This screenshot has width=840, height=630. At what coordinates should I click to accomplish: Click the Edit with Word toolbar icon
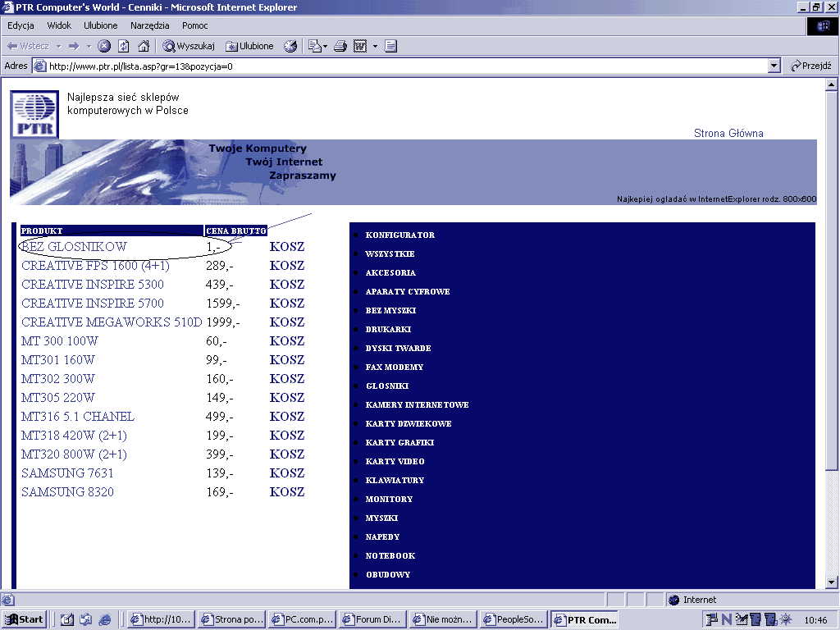click(361, 46)
